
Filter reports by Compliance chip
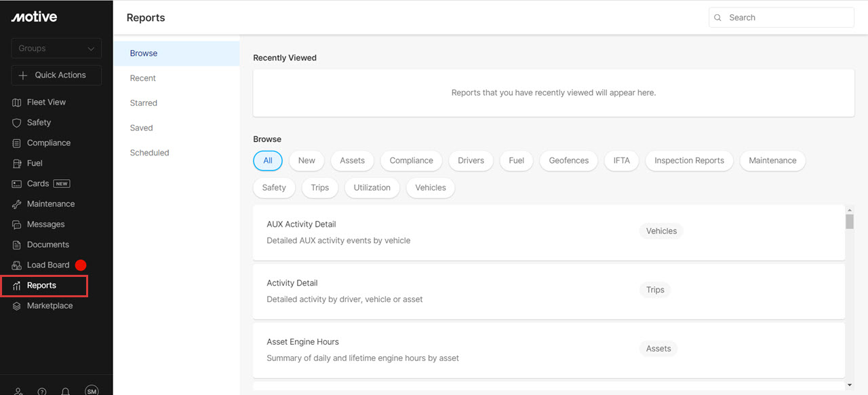411,161
